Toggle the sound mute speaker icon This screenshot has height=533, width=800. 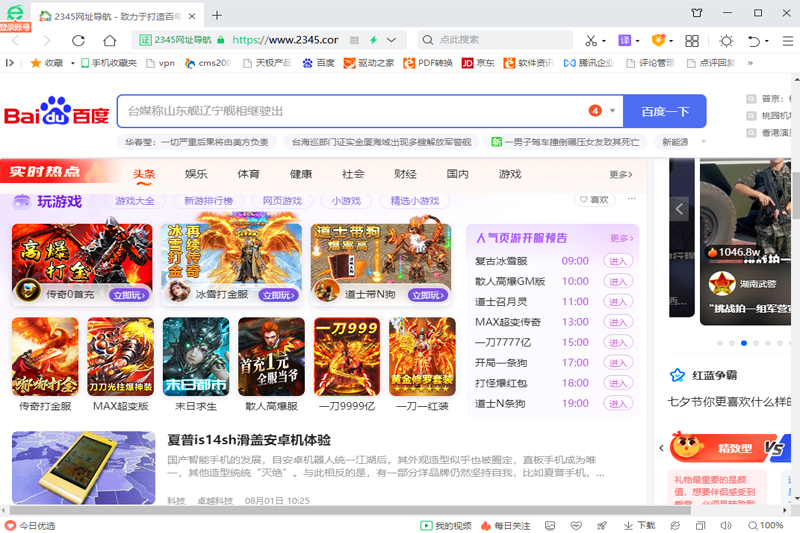[x=726, y=525]
